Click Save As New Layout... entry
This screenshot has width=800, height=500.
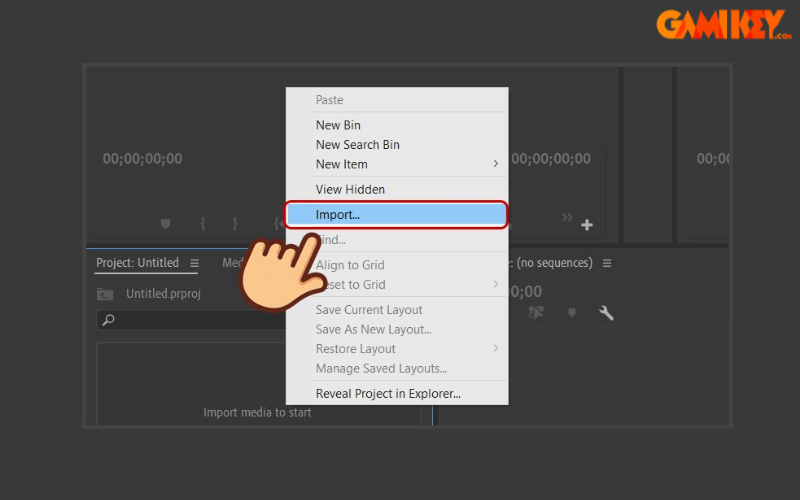pos(373,330)
